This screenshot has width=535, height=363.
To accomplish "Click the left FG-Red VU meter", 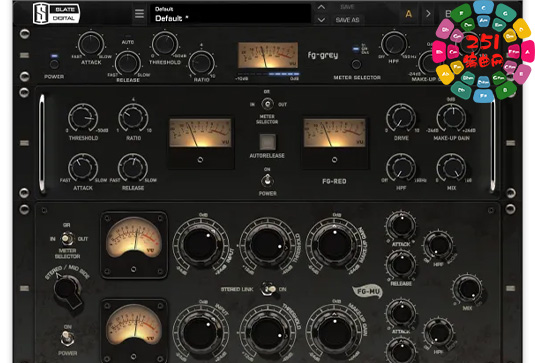I will [200, 133].
